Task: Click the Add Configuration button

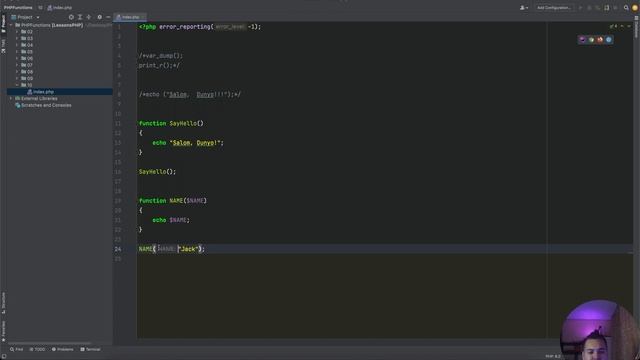Action: click(x=553, y=7)
